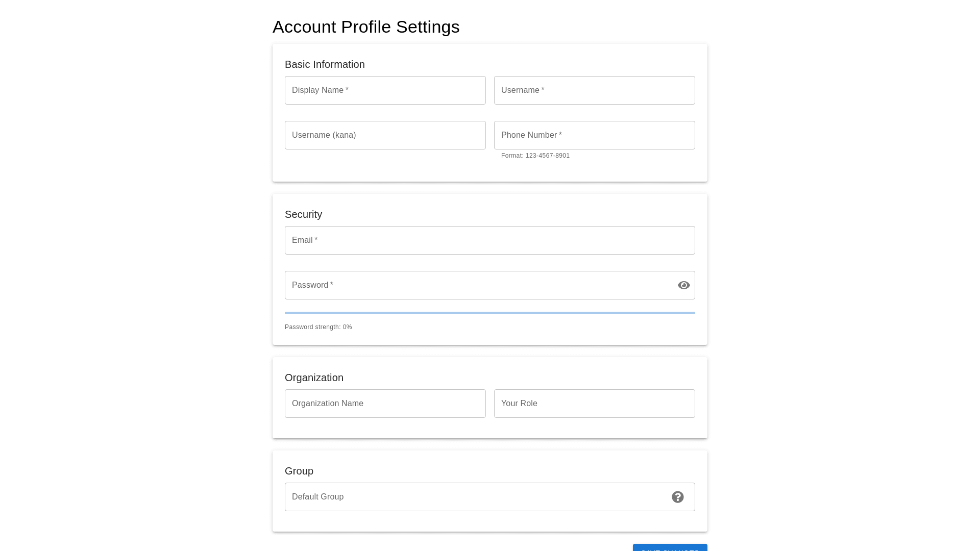The height and width of the screenshot is (551, 980).
Task: Click the password strength progress bar
Action: [x=490, y=313]
